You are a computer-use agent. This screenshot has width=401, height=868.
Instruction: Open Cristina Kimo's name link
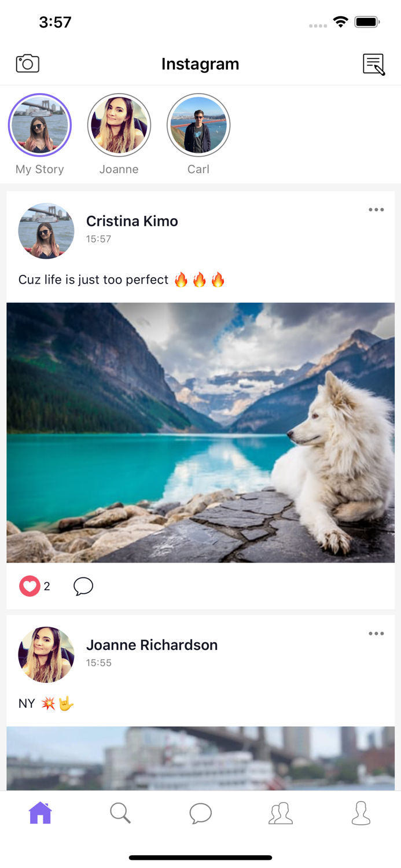click(x=132, y=221)
